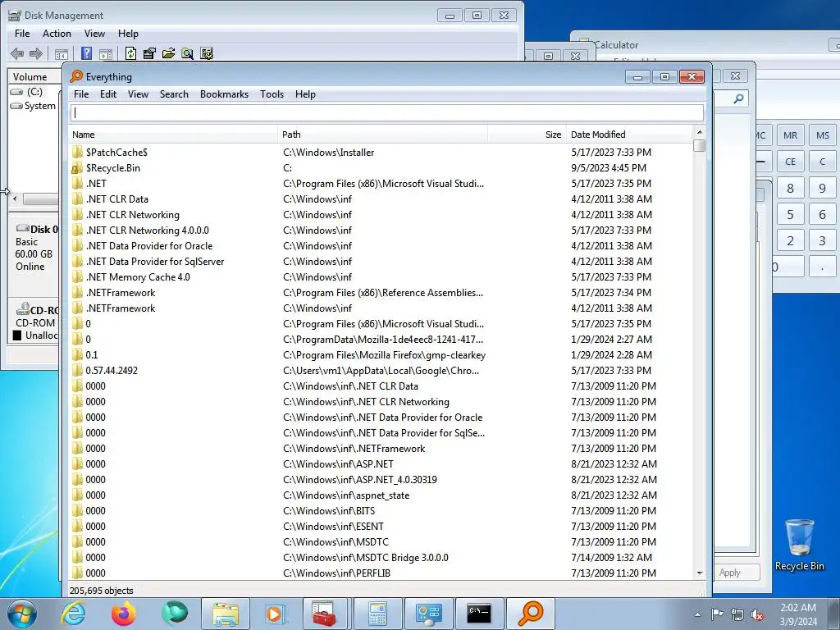The width and height of the screenshot is (840, 630).
Task: Click the 9 key in Calculator
Action: (x=823, y=188)
